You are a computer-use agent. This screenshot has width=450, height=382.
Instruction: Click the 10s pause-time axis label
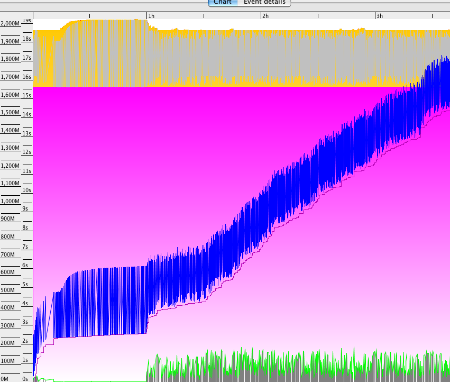[x=27, y=190]
